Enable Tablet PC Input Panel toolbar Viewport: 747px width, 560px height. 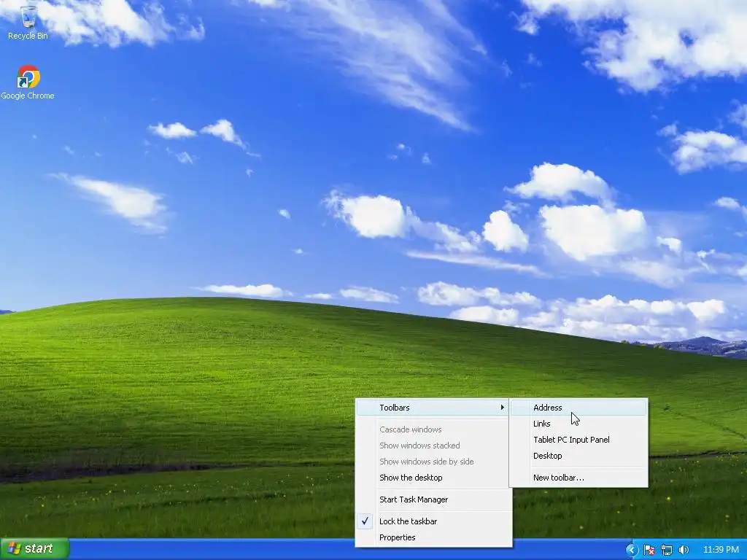[578, 440]
